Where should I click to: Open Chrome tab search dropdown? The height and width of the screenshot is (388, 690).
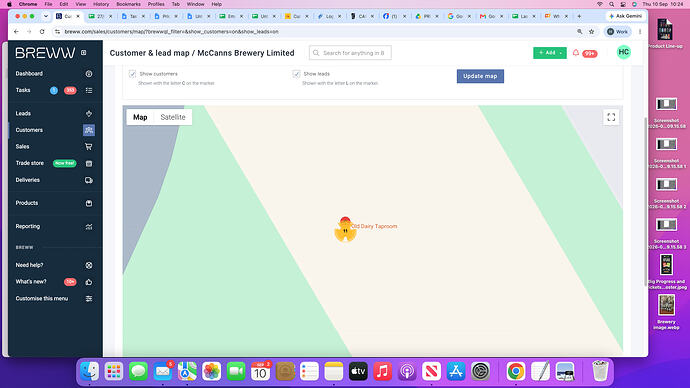click(x=45, y=16)
